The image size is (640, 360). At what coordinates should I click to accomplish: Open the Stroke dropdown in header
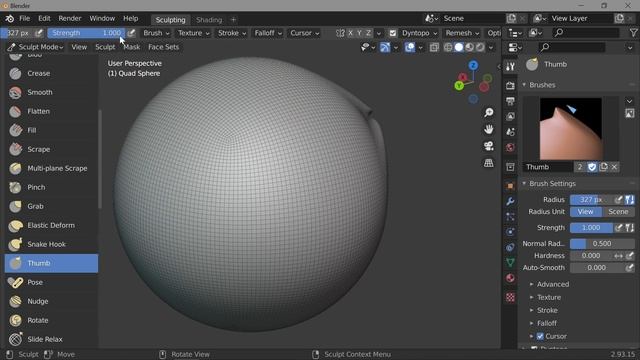(232, 33)
